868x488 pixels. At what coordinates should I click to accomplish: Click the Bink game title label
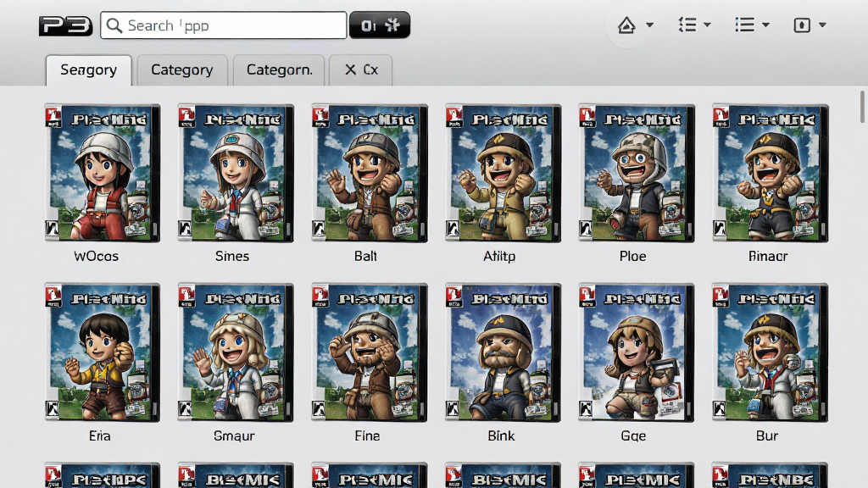click(x=502, y=436)
